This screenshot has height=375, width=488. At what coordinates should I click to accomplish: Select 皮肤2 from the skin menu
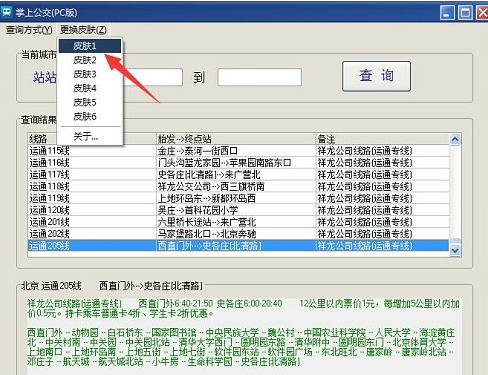[90, 60]
